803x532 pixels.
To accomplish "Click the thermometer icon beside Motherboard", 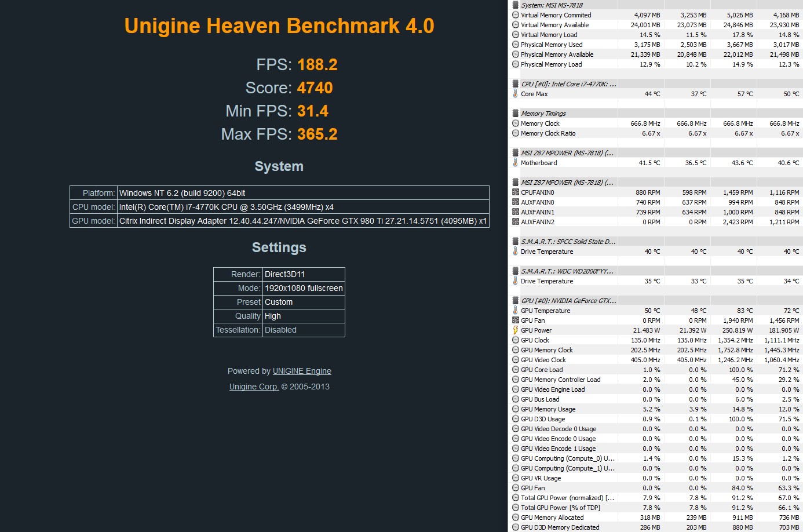I will (515, 162).
